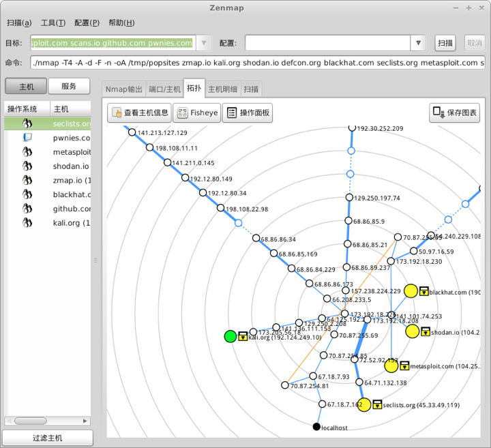Open the 目标 target dropdown arrow

203,43
